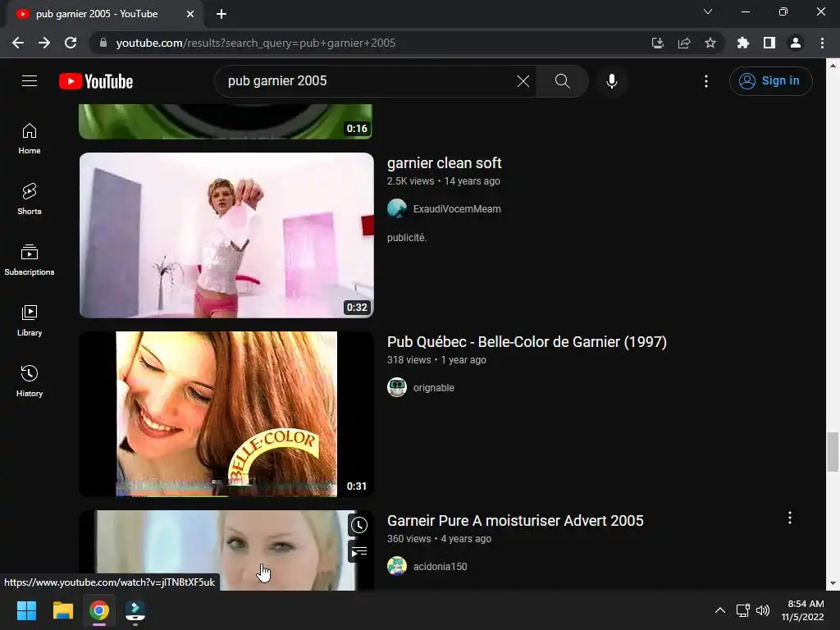
Task: Play the partially visible 0:16 video thumbnail
Action: click(226, 121)
